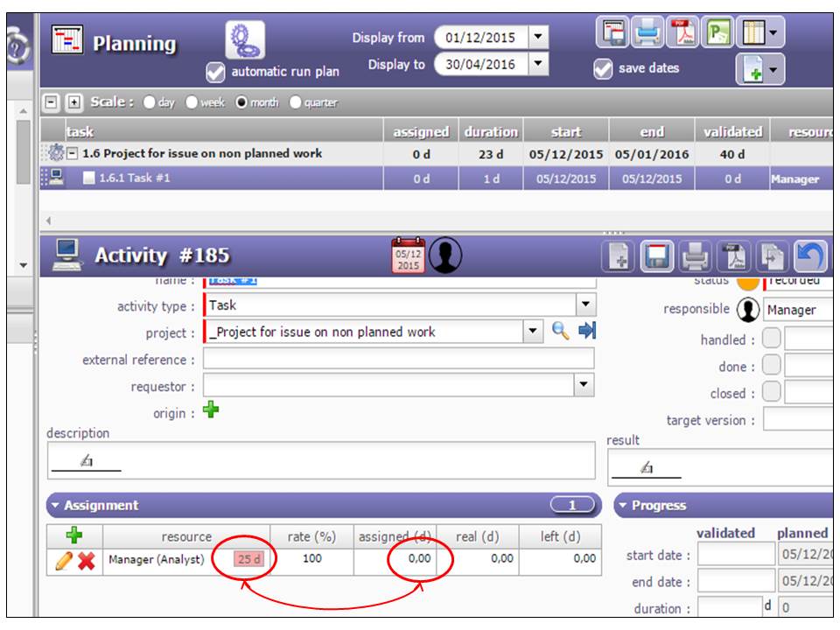Save planning baseline icon in top toolbar
The height and width of the screenshot is (630, 840).
[612, 33]
